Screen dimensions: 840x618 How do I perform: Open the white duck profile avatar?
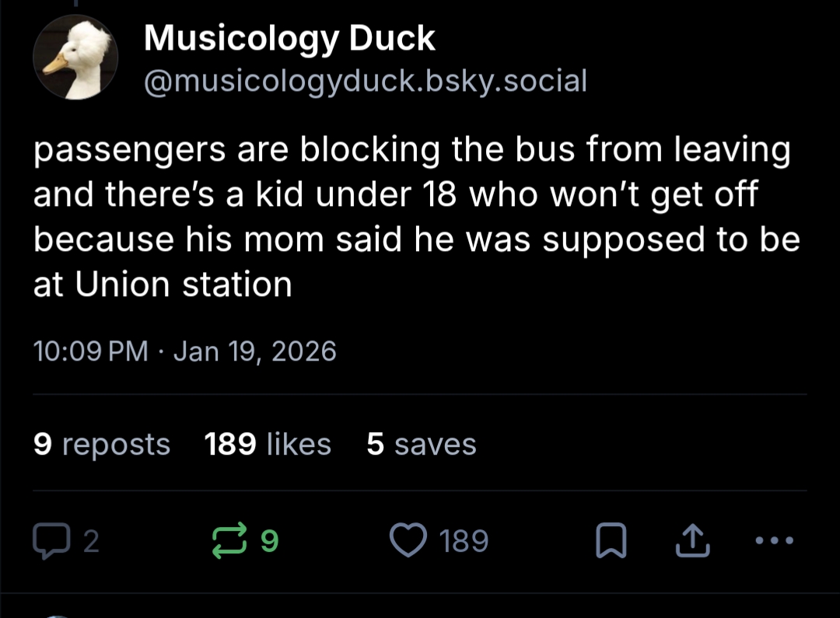point(75,59)
